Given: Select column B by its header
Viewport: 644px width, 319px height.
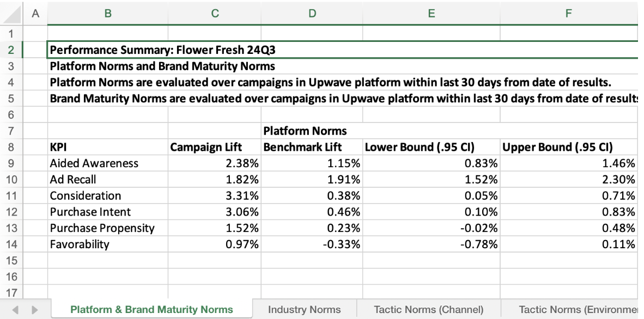Looking at the screenshot, I should [x=108, y=14].
